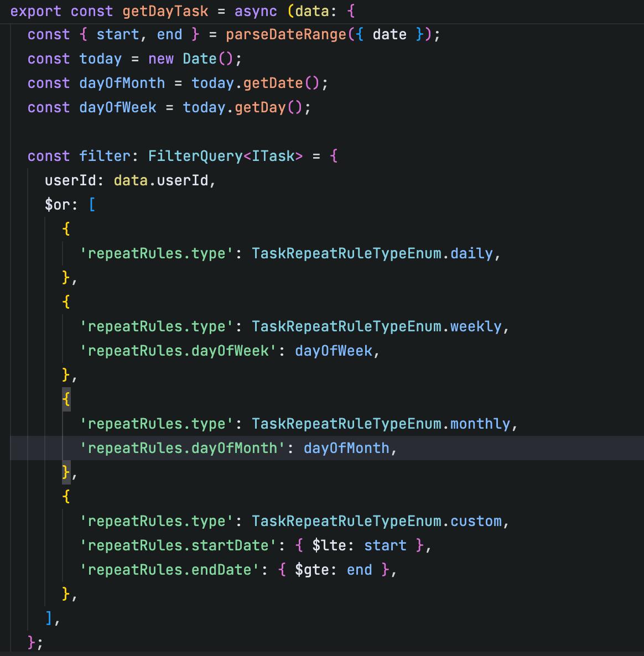Select the $or array opening bracket
Viewport: 644px width, 656px height.
[92, 204]
